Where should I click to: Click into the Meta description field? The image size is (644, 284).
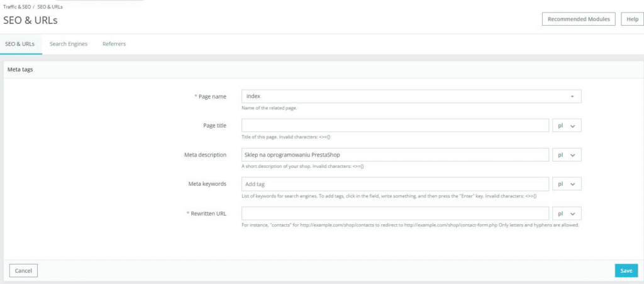coord(395,155)
